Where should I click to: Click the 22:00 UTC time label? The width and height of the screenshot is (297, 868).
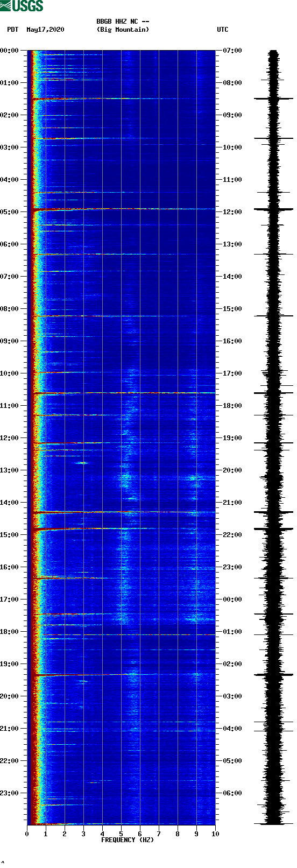(232, 535)
